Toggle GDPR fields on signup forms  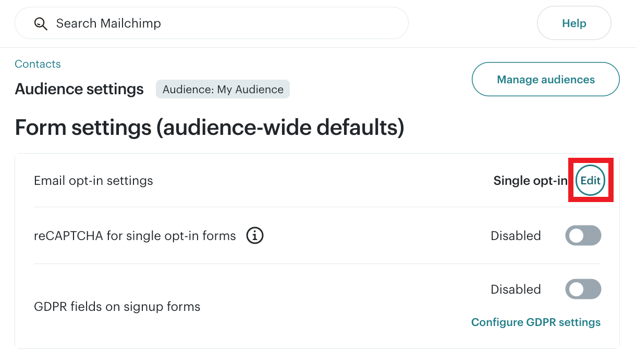click(x=583, y=289)
